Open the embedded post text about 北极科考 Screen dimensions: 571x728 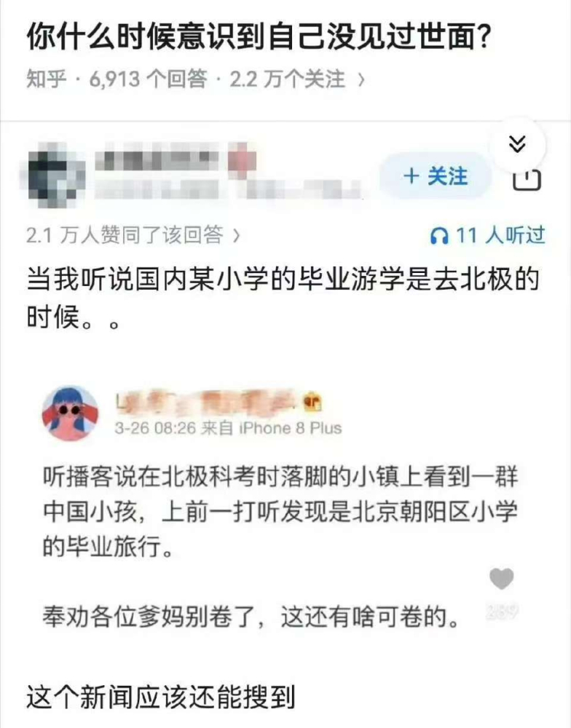point(280,511)
